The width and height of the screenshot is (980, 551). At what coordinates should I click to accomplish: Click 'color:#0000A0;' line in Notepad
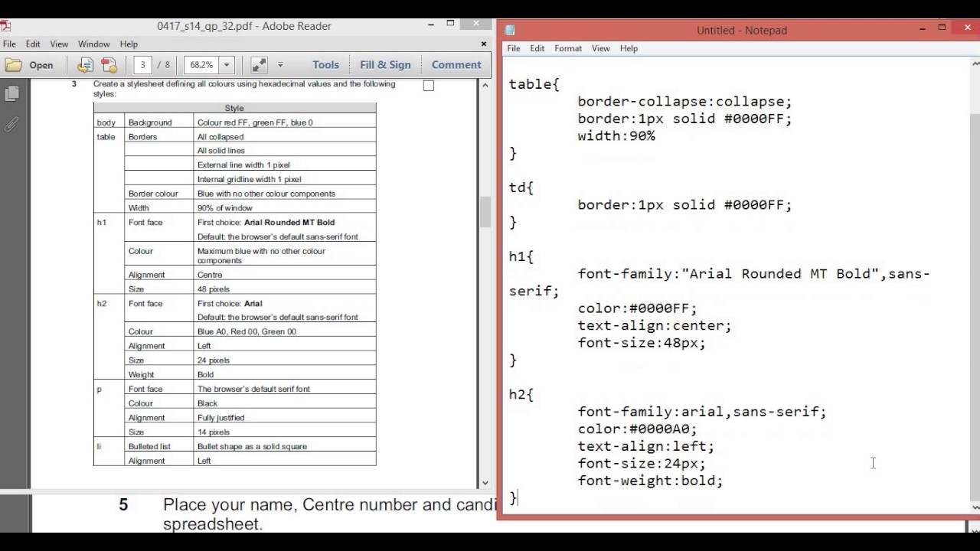(x=637, y=429)
